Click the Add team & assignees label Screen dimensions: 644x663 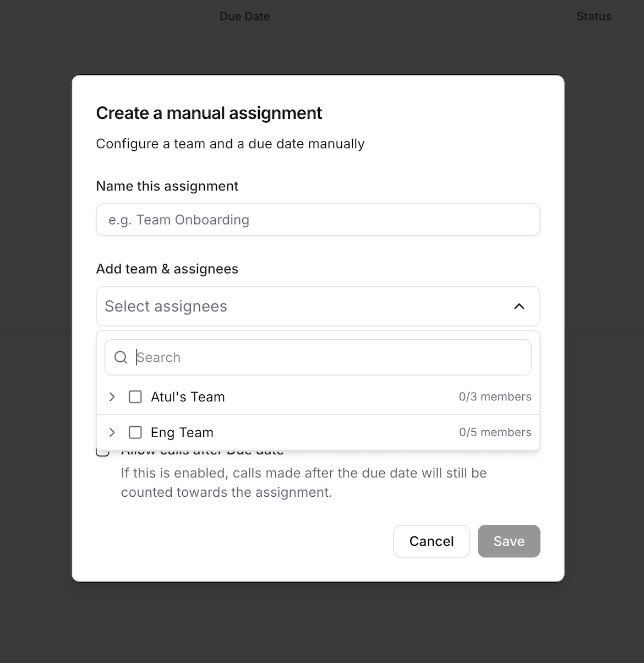pyautogui.click(x=167, y=269)
